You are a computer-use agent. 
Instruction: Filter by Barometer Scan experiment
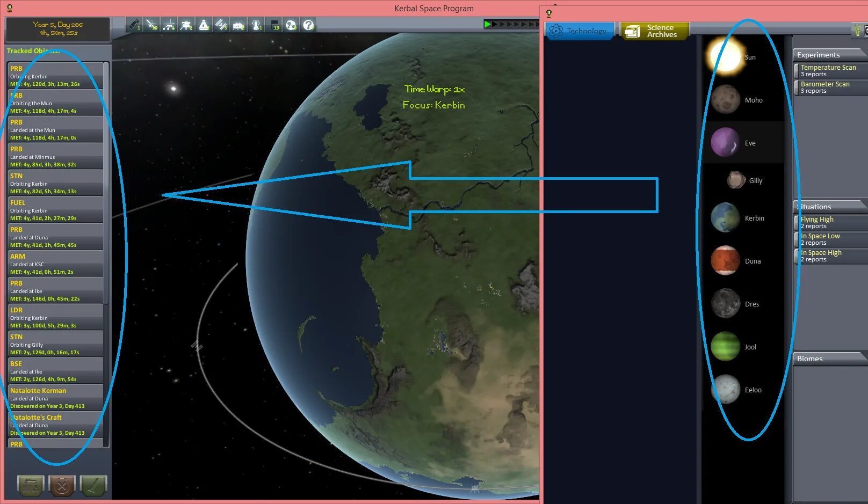831,87
